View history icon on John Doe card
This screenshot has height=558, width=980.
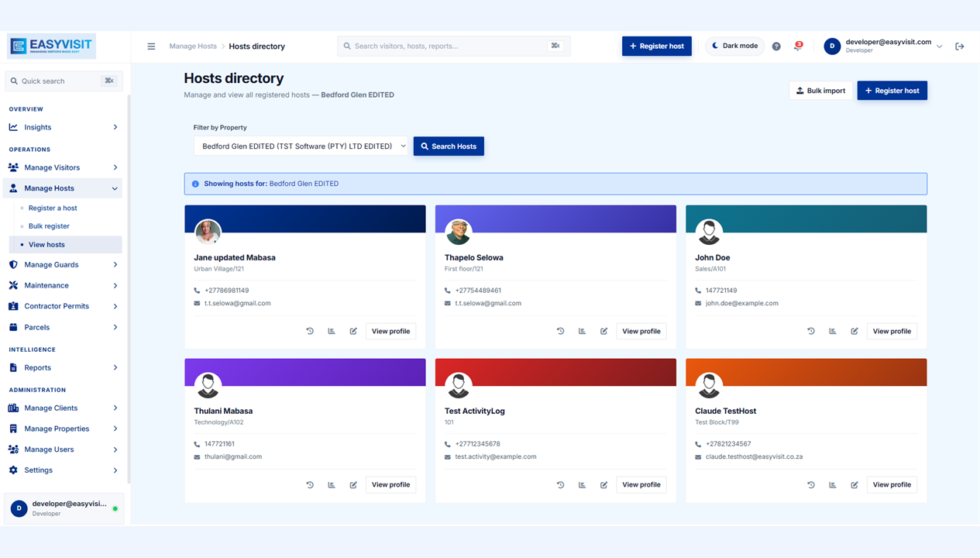point(811,331)
